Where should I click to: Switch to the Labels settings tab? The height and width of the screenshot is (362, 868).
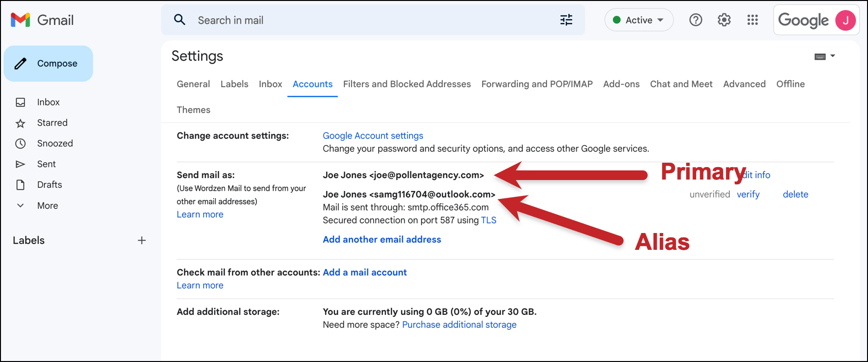(234, 84)
